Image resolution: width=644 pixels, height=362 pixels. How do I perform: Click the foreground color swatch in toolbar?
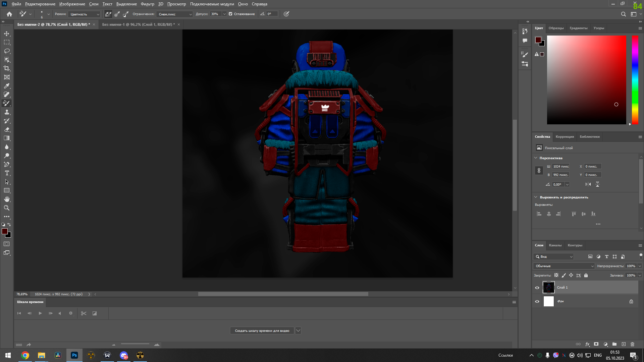click(5, 231)
